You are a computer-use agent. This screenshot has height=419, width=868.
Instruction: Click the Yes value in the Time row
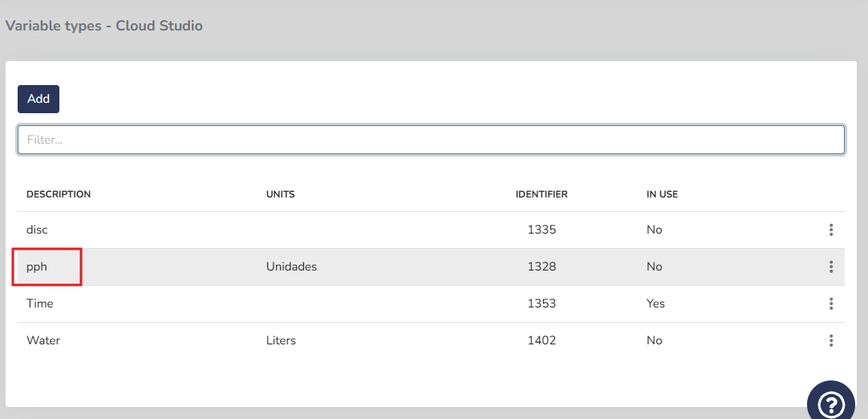(655, 303)
